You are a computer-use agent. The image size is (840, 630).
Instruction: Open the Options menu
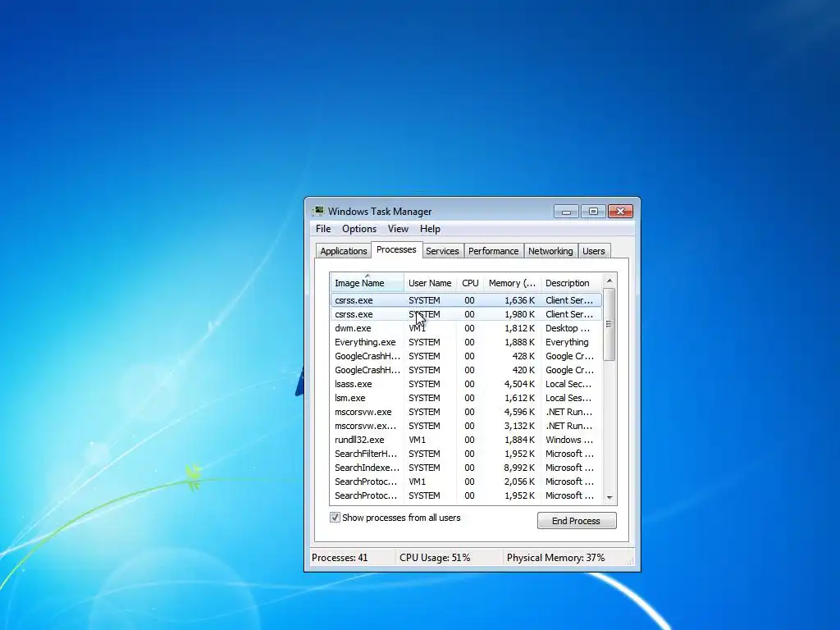(359, 229)
